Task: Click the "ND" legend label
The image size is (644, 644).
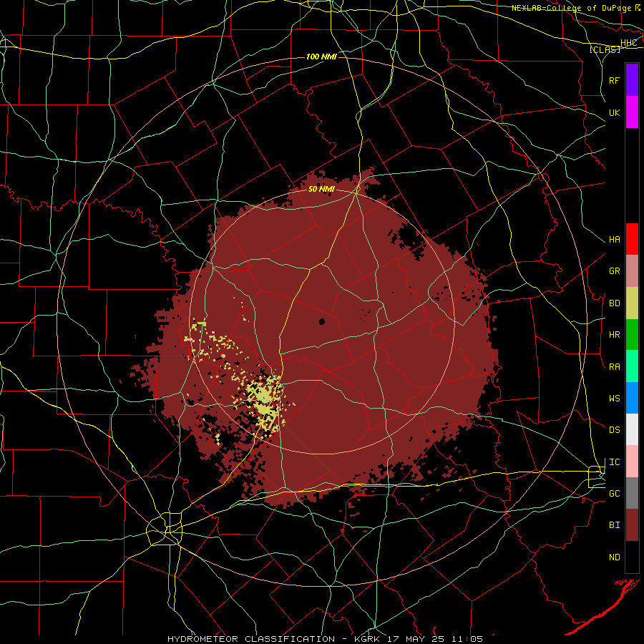Action: point(614,557)
